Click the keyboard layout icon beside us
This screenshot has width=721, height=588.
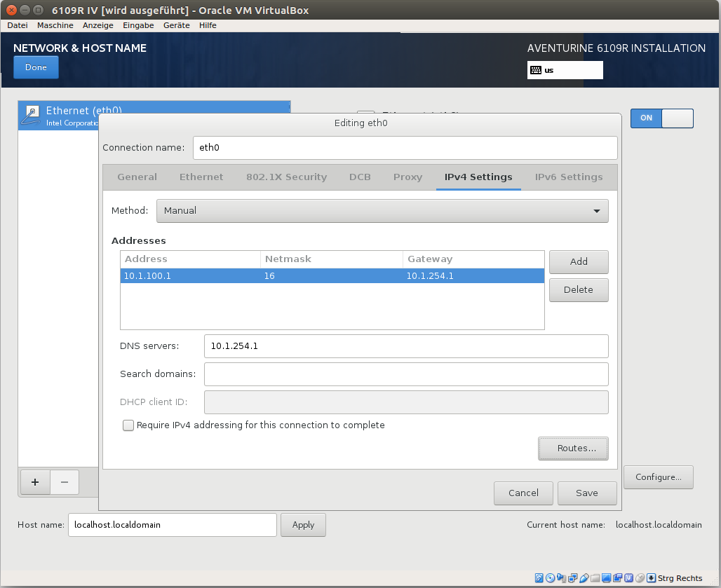coord(536,70)
